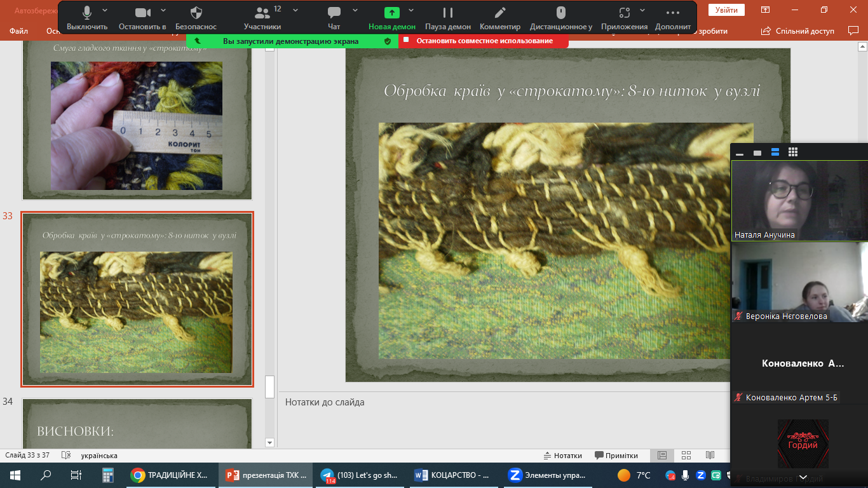This screenshot has width=868, height=488.
Task: Select Zoom panel strip view icon
Action: tap(775, 152)
